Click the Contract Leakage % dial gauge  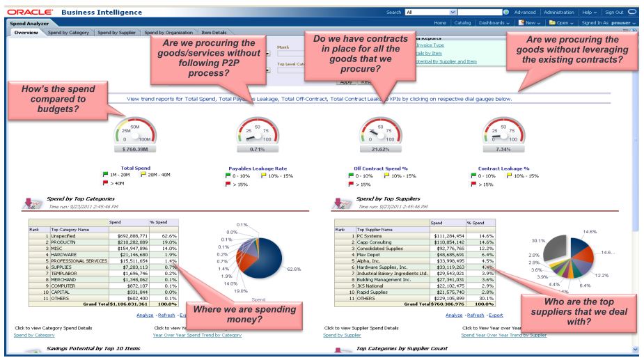[503, 131]
